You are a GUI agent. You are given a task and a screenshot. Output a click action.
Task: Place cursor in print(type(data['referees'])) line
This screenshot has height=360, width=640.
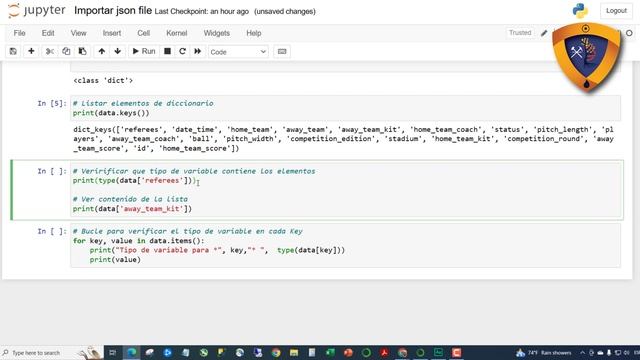point(135,180)
